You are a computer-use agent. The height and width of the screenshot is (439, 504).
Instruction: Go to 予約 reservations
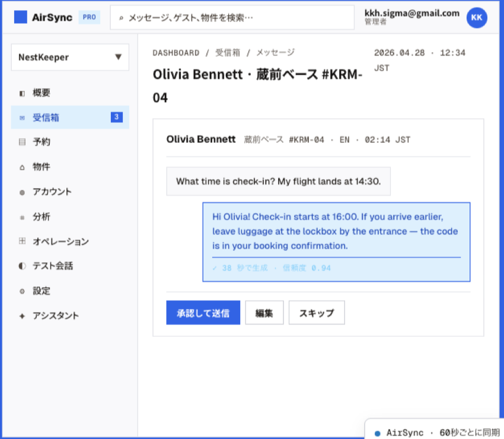point(70,142)
